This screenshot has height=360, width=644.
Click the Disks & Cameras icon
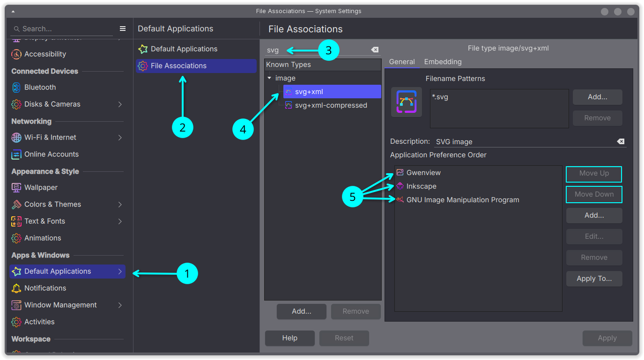click(16, 104)
